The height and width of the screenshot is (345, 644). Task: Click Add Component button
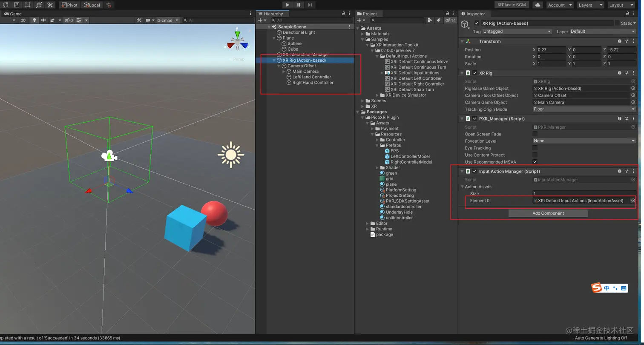coord(548,213)
